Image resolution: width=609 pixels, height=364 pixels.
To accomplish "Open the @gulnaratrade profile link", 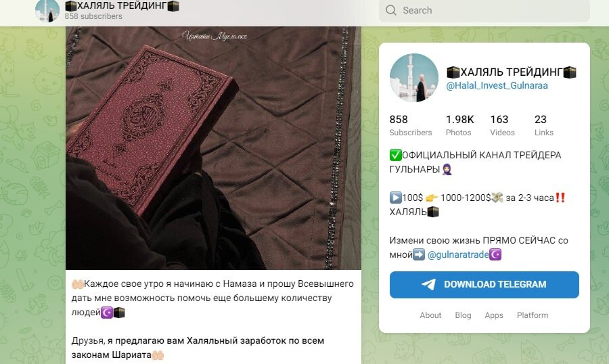I will [x=458, y=255].
